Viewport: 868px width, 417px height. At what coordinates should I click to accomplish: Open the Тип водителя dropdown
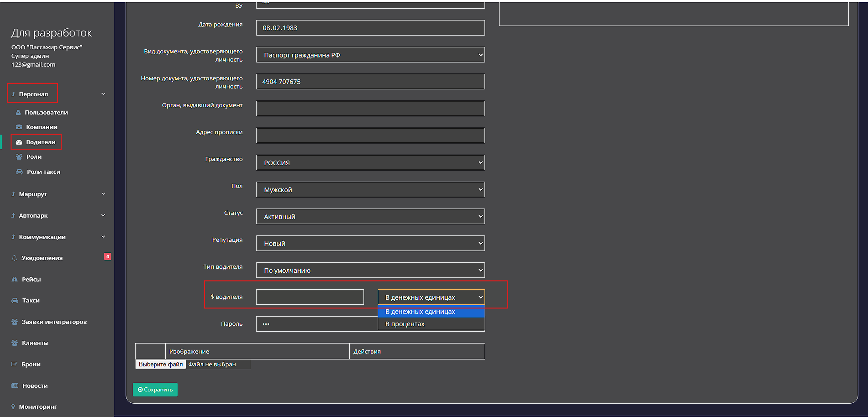[x=370, y=271]
